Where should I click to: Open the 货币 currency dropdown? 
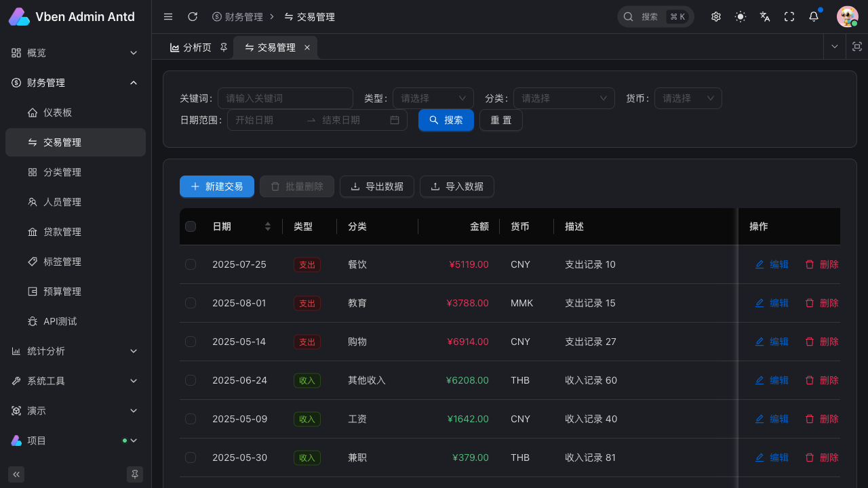coord(692,98)
